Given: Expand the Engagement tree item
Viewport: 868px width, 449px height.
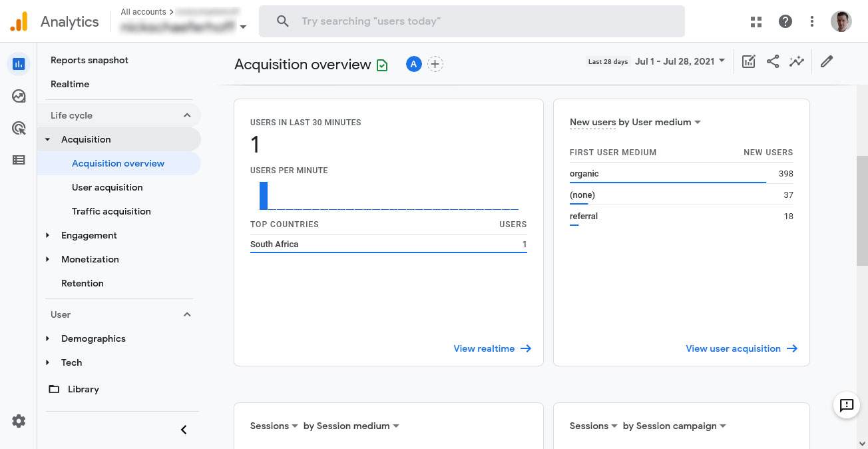Looking at the screenshot, I should (47, 235).
